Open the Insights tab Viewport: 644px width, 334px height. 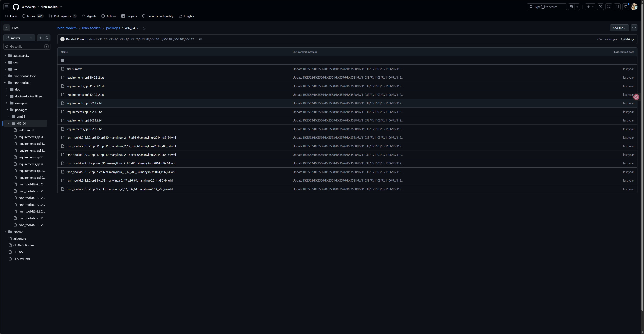pyautogui.click(x=186, y=16)
